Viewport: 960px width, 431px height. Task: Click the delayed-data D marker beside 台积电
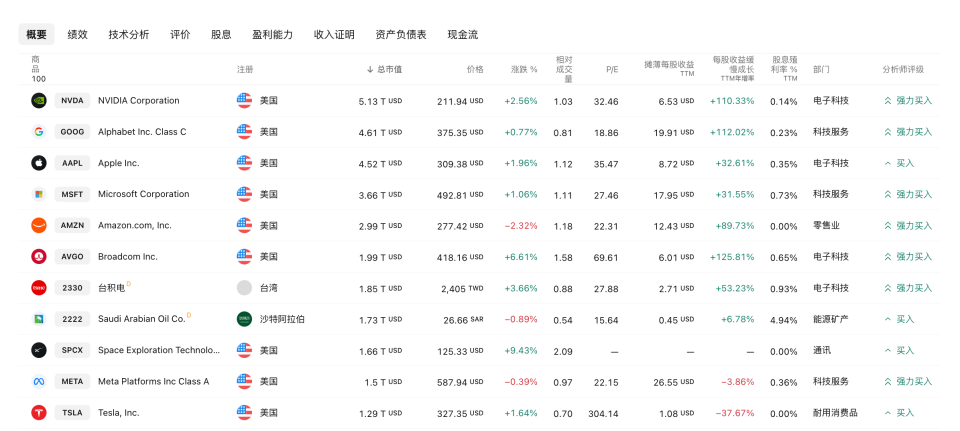[129, 284]
